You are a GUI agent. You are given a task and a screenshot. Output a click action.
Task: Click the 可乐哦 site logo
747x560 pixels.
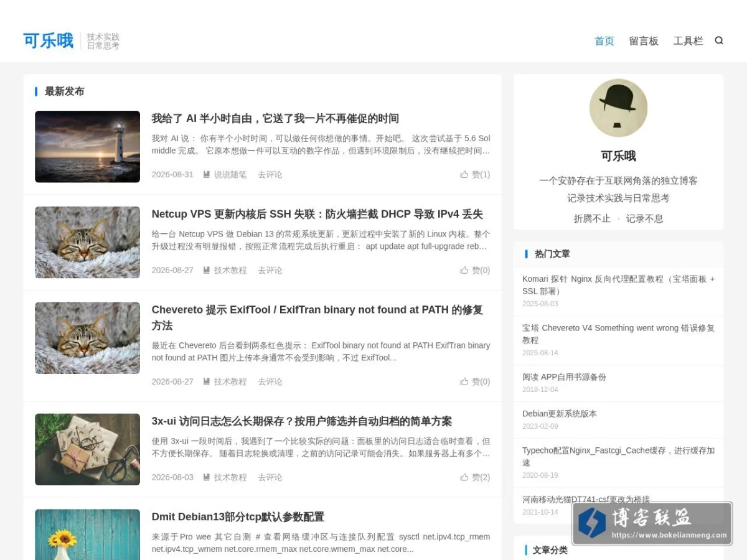click(x=49, y=41)
